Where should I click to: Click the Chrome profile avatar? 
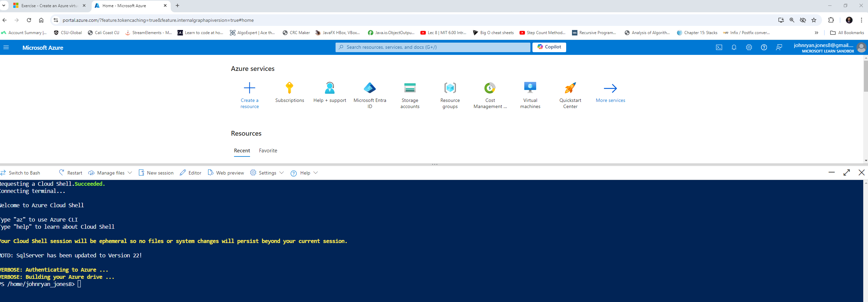point(849,20)
